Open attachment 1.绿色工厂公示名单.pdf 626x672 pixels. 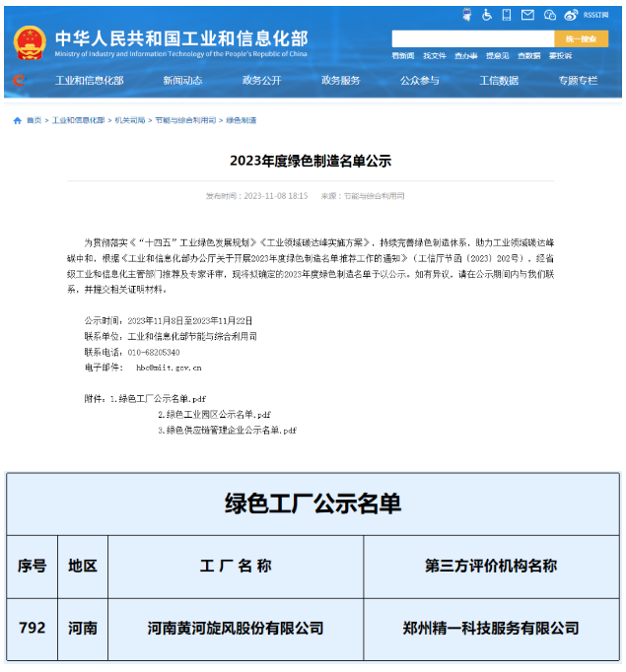click(158, 399)
